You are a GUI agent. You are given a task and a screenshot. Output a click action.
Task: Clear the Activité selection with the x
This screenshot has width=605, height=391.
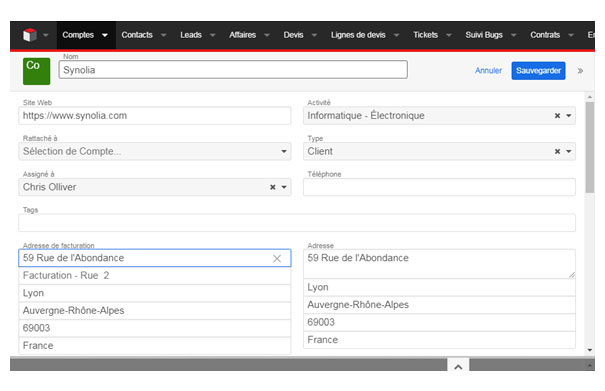(557, 115)
